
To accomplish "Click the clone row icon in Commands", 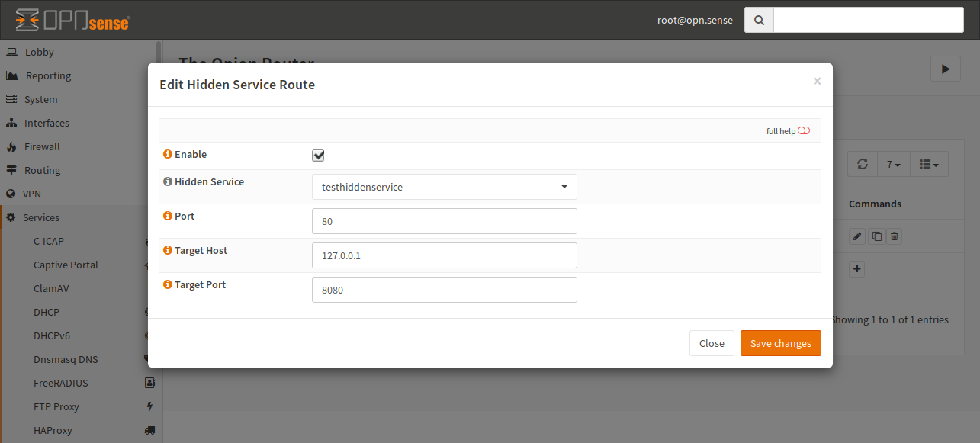I will (876, 237).
